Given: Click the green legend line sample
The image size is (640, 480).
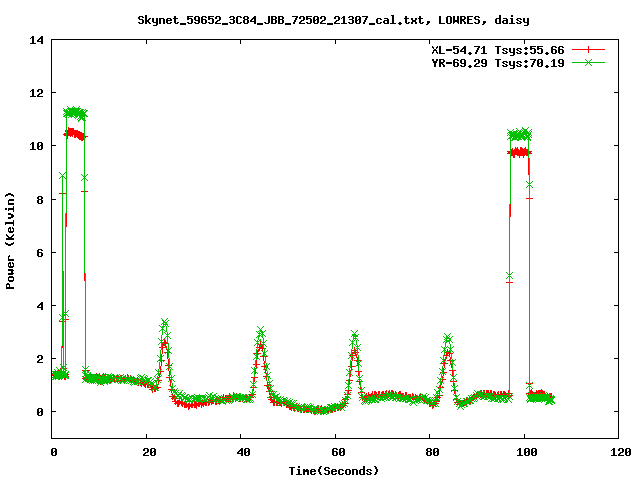Looking at the screenshot, I should (588, 62).
